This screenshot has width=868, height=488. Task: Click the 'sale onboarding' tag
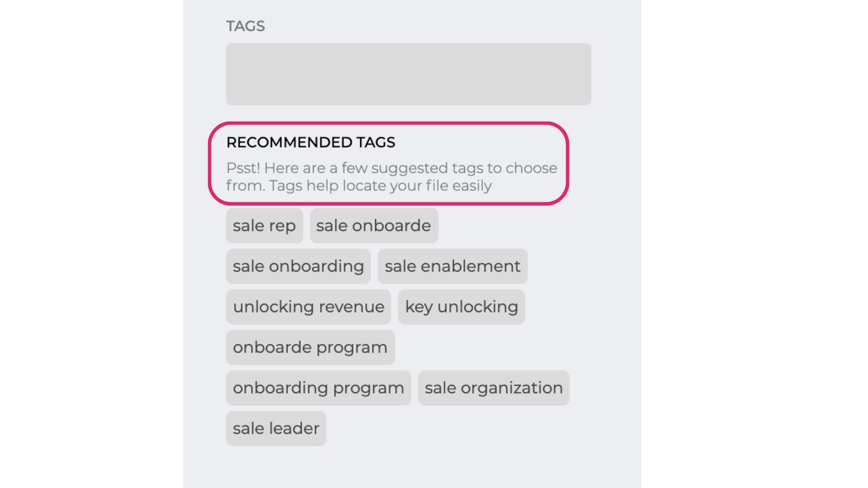tap(298, 266)
